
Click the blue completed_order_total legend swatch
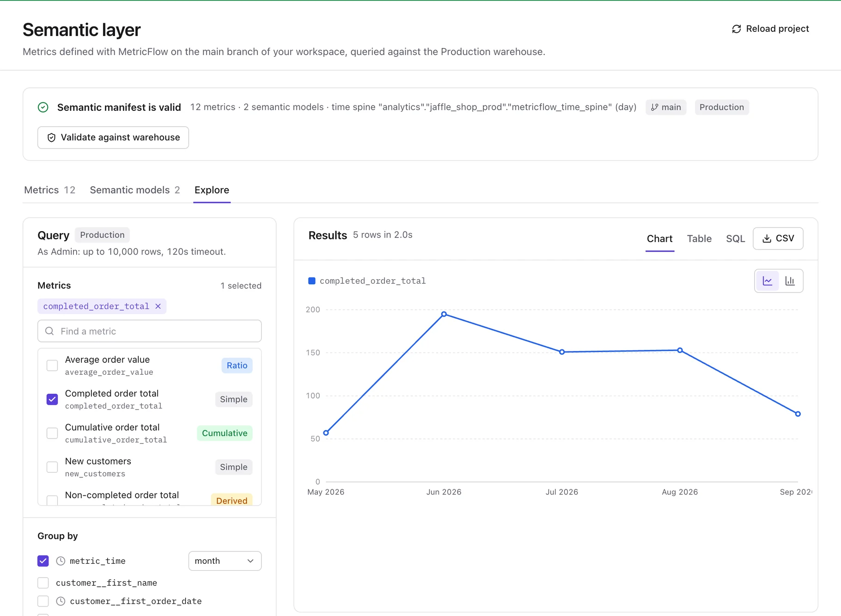[x=312, y=281]
